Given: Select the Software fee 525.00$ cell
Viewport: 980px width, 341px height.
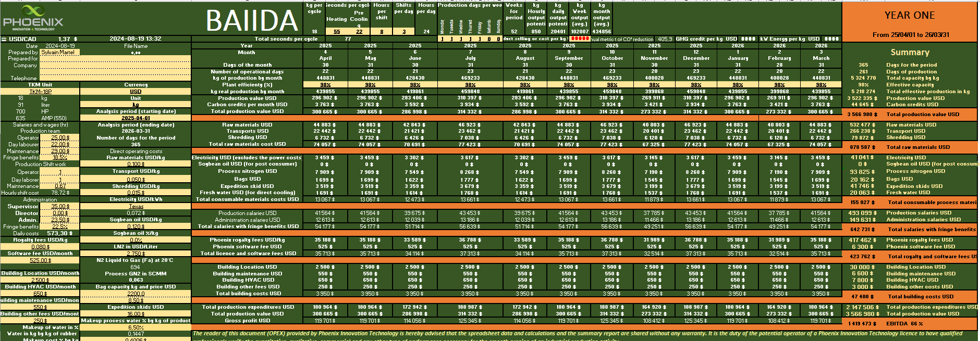Looking at the screenshot, I should click(x=40, y=260).
